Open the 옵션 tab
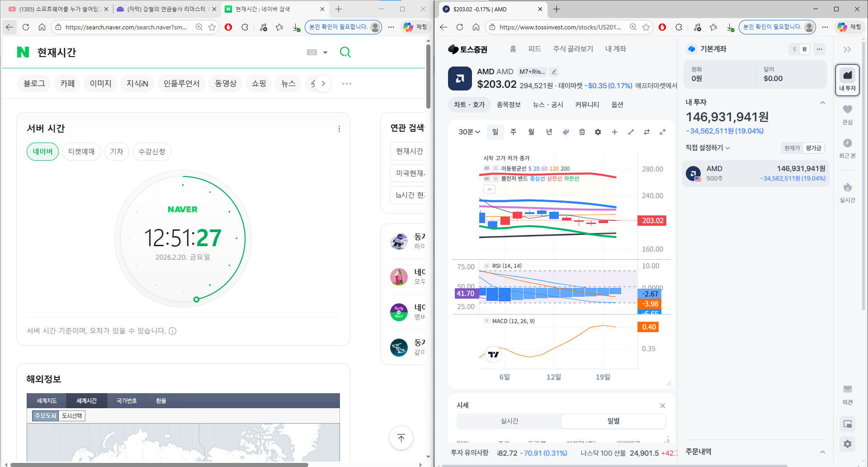Image resolution: width=868 pixels, height=467 pixels. [x=617, y=105]
